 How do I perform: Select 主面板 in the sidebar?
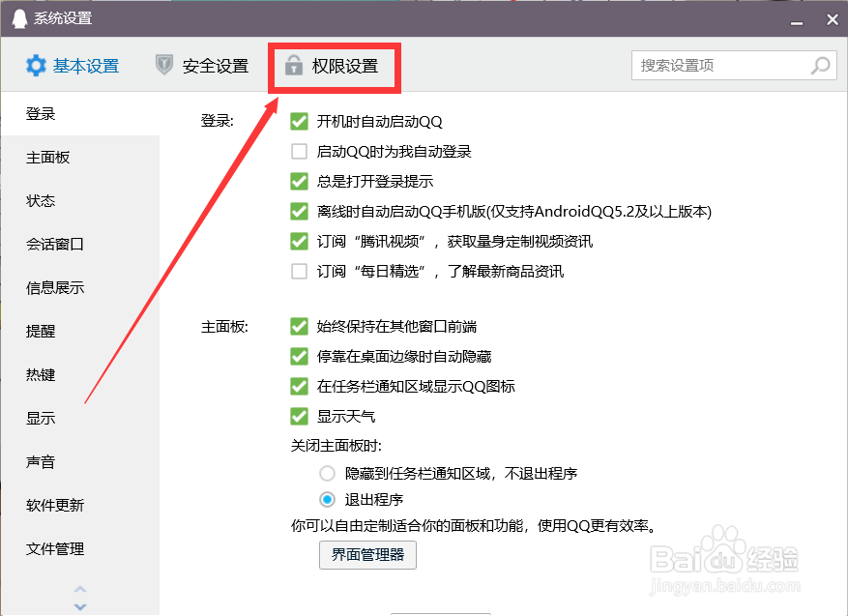tap(80, 158)
